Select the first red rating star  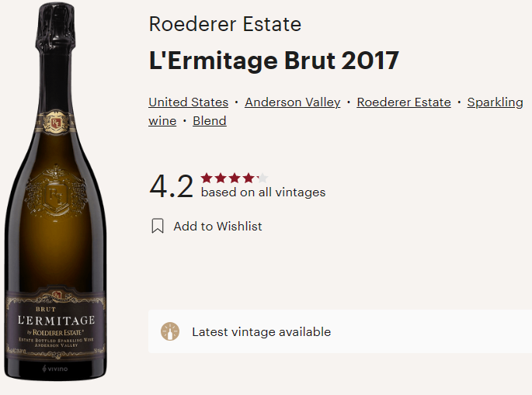207,178
